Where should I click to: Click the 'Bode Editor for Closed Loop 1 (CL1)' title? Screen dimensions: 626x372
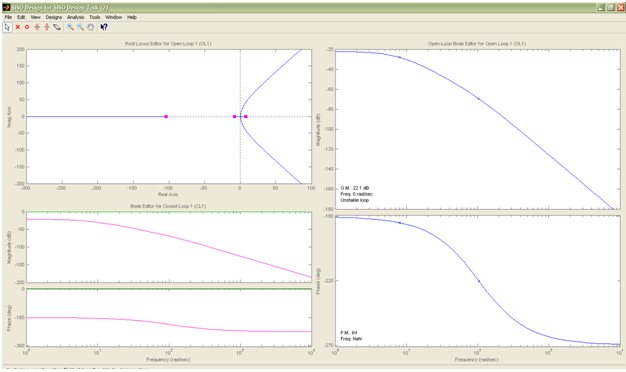pyautogui.click(x=168, y=206)
